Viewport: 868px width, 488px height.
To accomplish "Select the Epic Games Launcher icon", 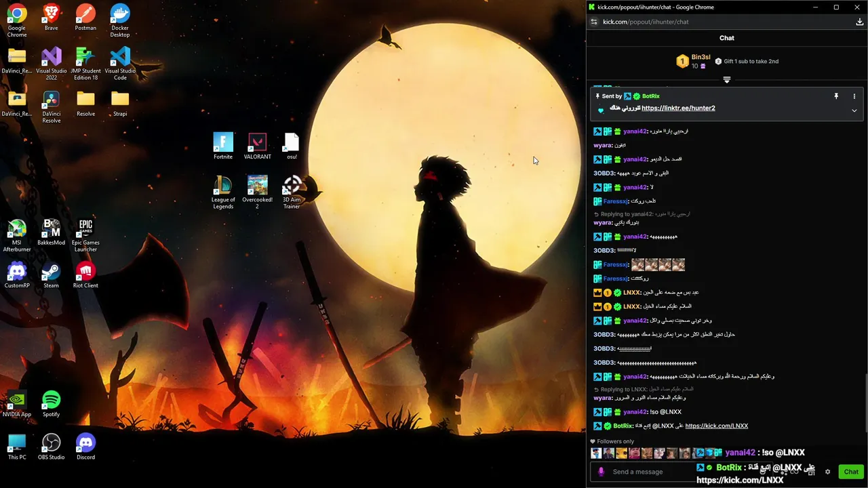I will click(x=85, y=235).
